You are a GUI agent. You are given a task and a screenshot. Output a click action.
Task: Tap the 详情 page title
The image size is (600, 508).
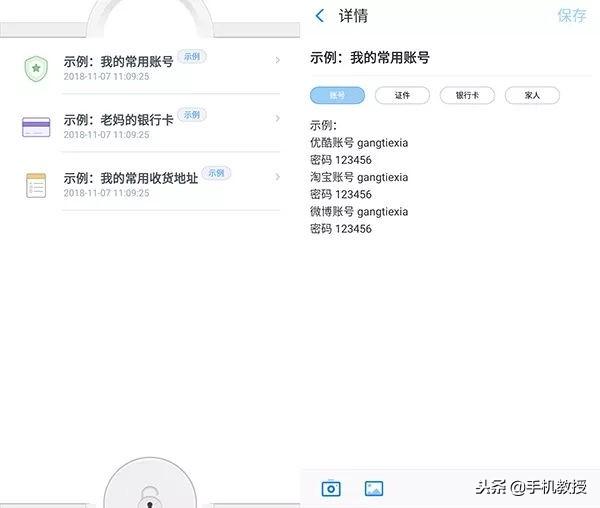(x=353, y=16)
